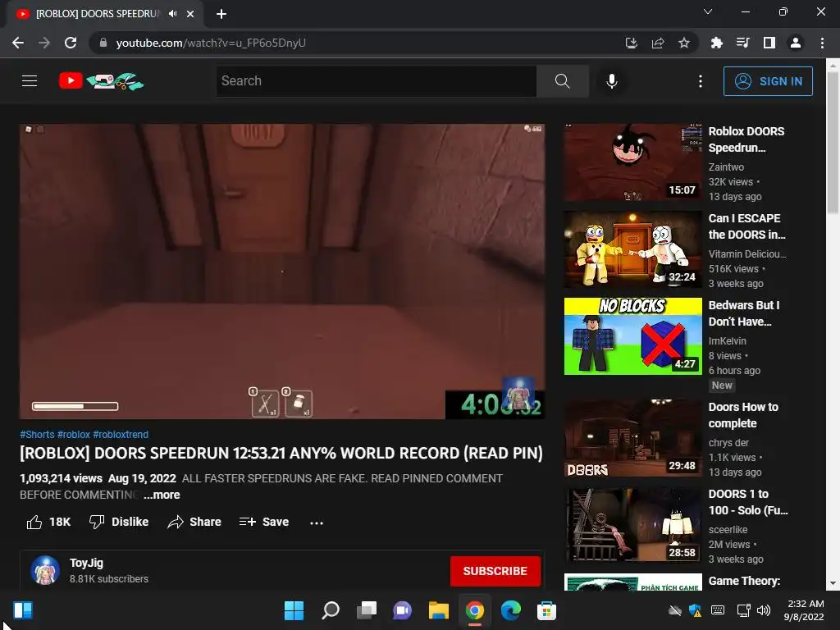Open the Windows Start menu
840x630 pixels.
(x=294, y=610)
